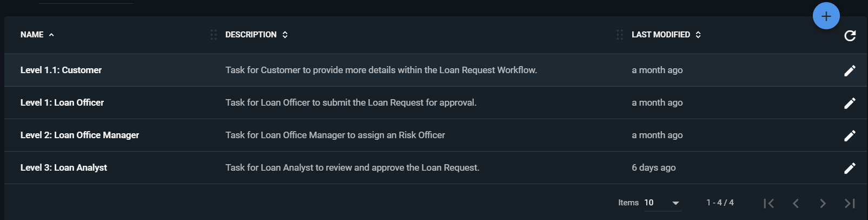Open the Items per page dropdown

pyautogui.click(x=662, y=203)
